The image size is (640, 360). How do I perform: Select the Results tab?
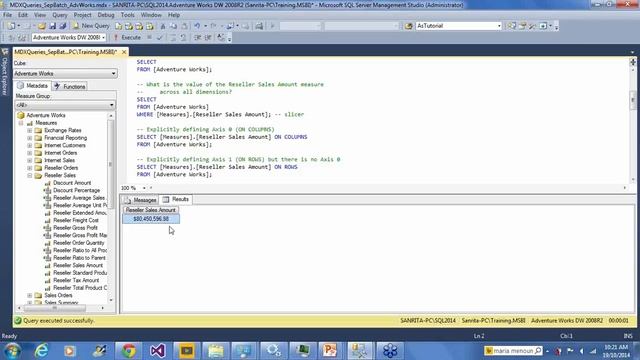(x=176, y=199)
